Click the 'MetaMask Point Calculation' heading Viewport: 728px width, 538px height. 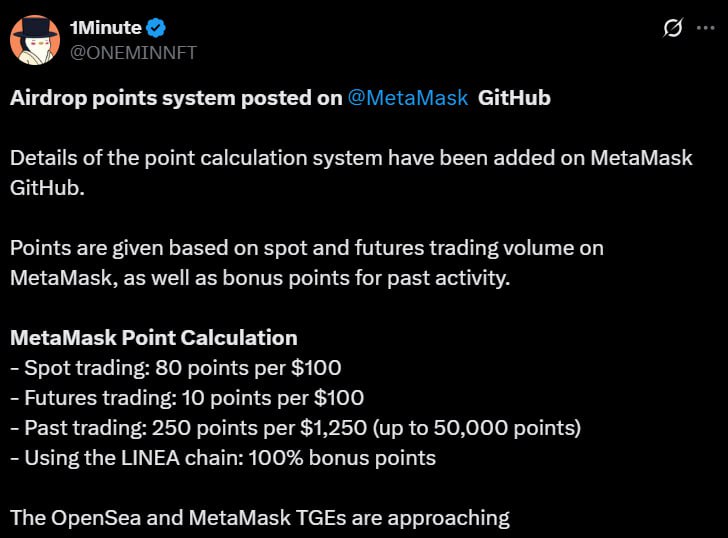(x=153, y=337)
